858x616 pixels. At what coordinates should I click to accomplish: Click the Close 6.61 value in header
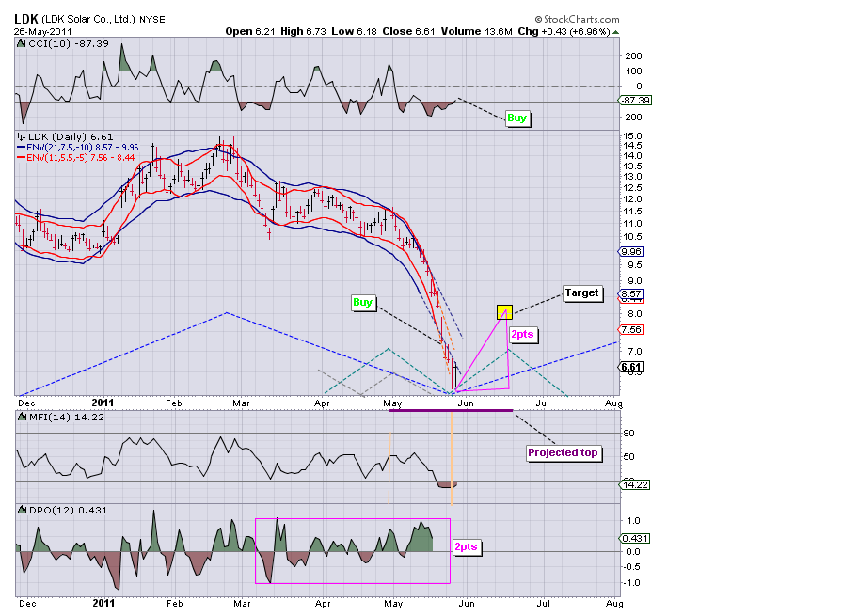(x=408, y=32)
